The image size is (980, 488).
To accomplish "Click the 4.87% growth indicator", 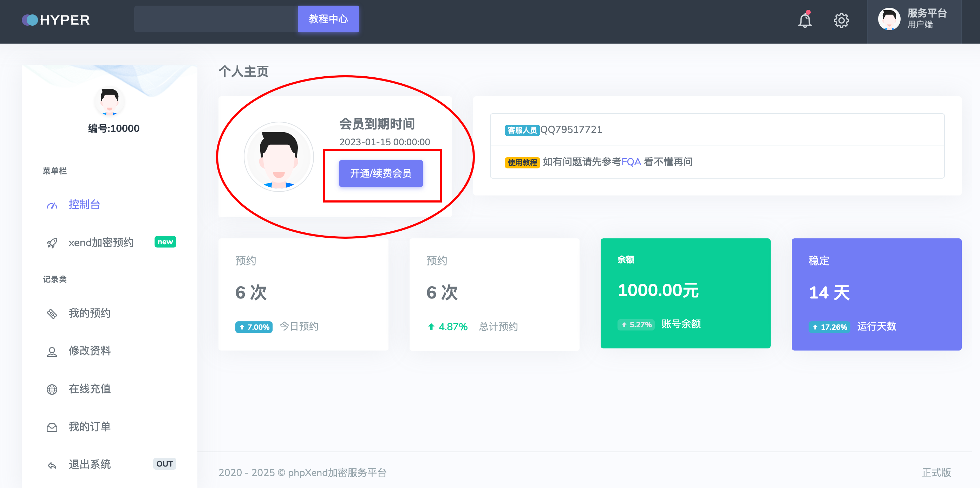I will point(447,327).
